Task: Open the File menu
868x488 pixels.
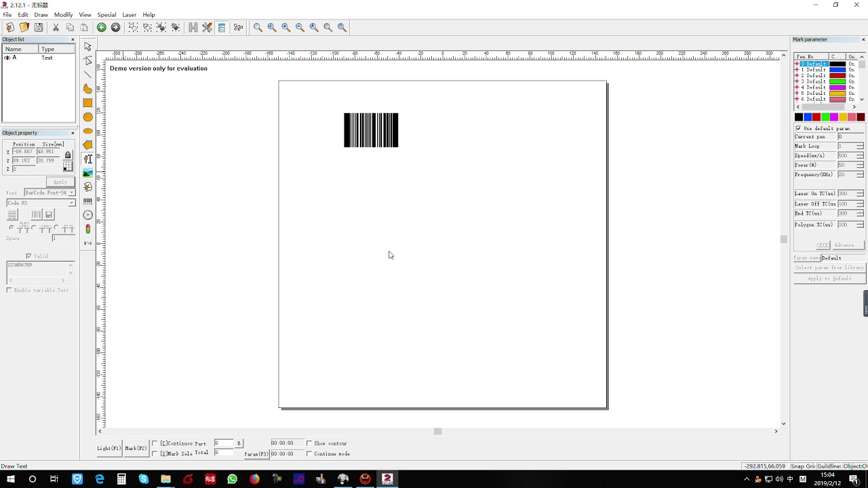Action: pyautogui.click(x=7, y=14)
